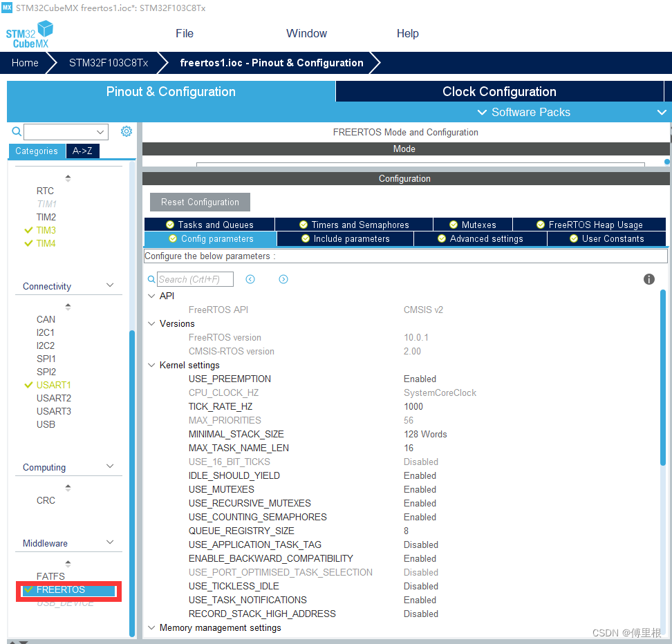Collapse the Computing category
672x644 pixels.
pyautogui.click(x=110, y=466)
